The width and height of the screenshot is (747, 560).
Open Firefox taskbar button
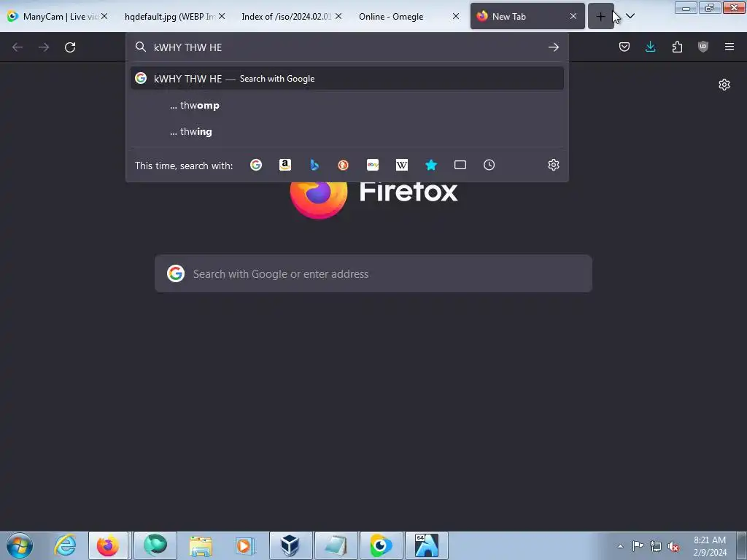(x=108, y=545)
